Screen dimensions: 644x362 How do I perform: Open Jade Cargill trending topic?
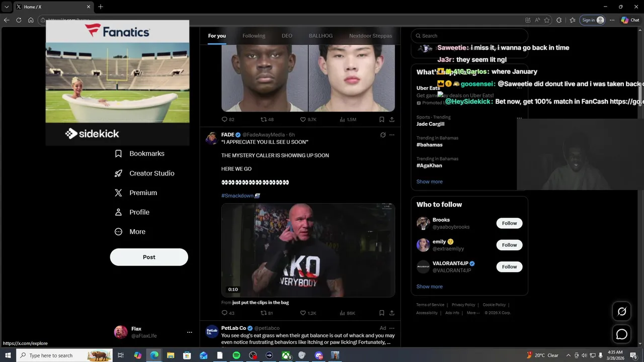430,124
